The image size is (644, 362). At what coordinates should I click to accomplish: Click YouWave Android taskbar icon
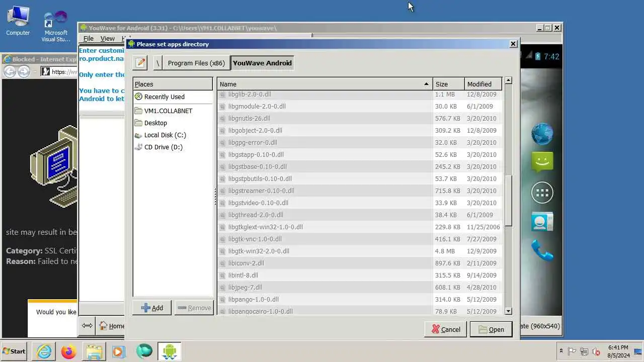coord(169,351)
